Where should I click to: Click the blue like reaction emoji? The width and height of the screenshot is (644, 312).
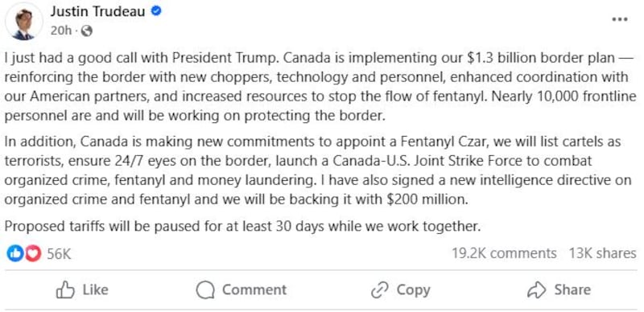tap(15, 254)
